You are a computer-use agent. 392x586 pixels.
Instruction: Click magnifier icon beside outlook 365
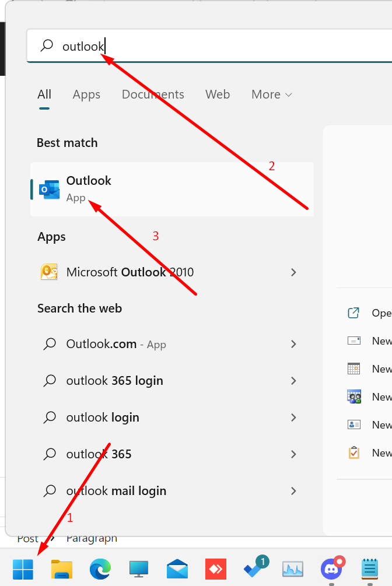[50, 454]
